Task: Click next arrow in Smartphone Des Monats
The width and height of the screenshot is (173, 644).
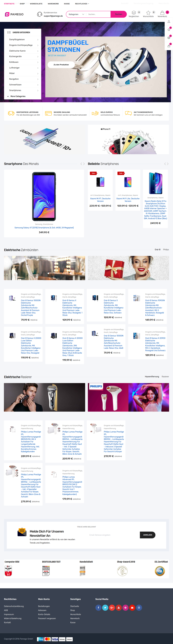Action: coord(84,164)
